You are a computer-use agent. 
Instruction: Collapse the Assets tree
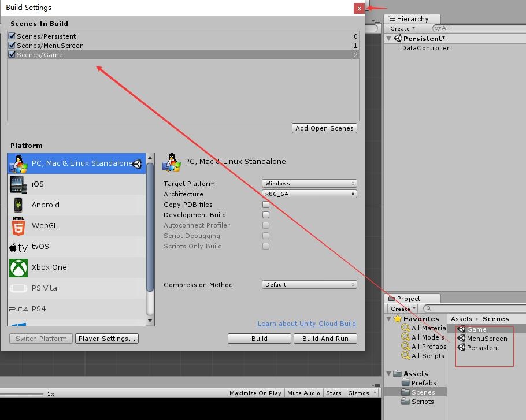[388, 373]
